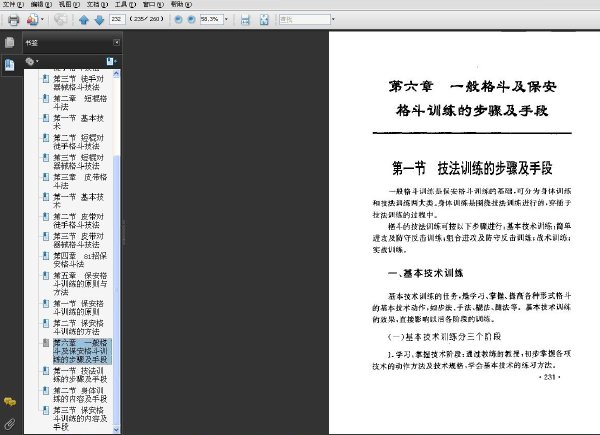Viewport: 600px width, 435px height.
Task: Go to next page with down arrow
Action: 99,20
